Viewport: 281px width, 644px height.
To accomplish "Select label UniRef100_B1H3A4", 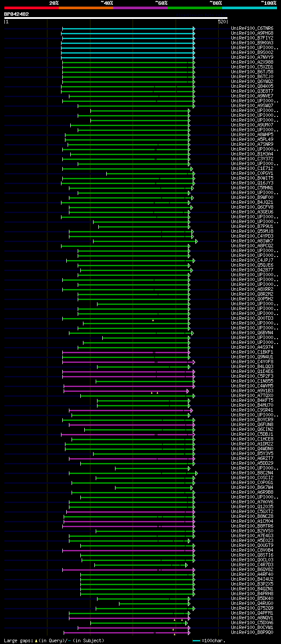I will tap(252, 154).
